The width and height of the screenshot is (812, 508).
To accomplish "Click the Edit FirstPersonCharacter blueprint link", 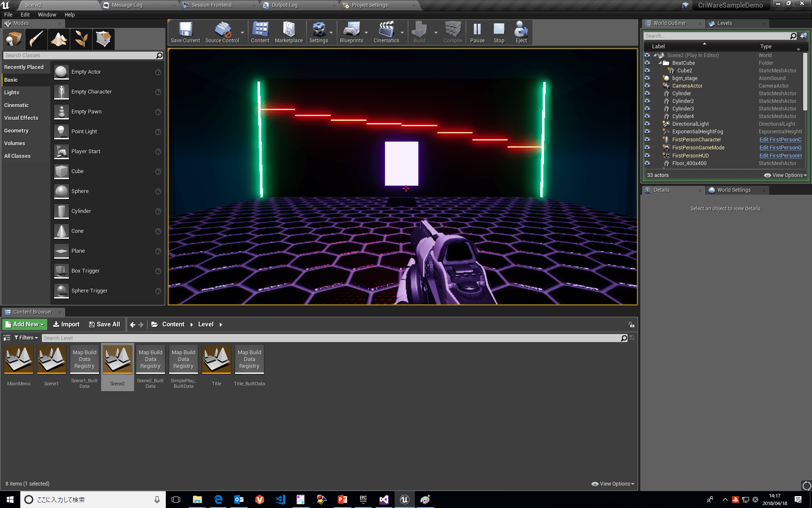I will [x=780, y=140].
